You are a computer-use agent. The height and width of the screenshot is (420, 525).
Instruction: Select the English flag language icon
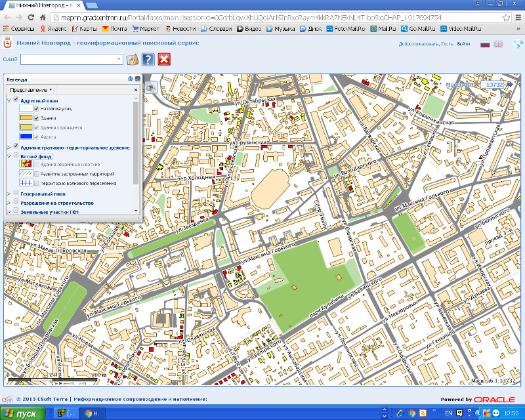point(498,44)
